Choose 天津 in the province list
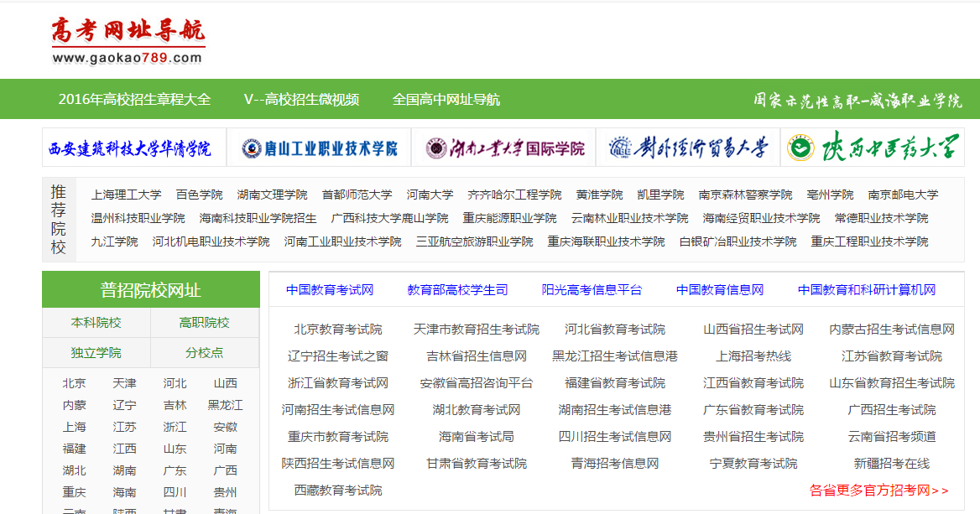This screenshot has width=980, height=514. [124, 383]
